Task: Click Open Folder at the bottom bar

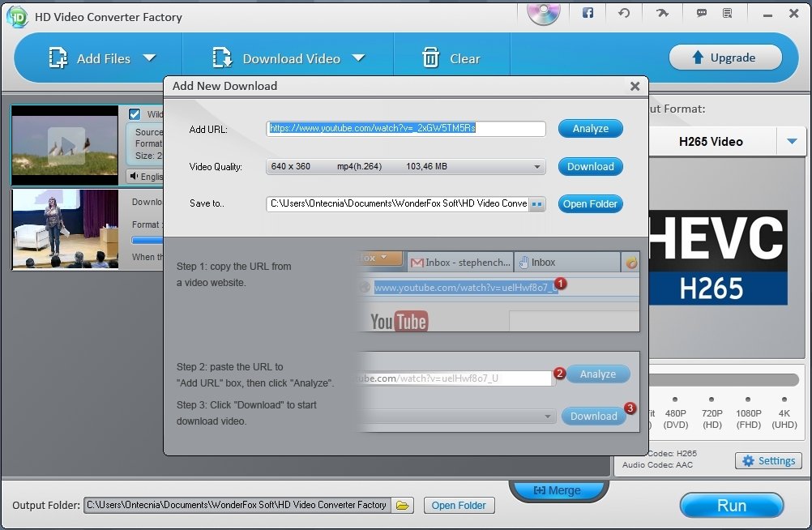Action: [x=459, y=505]
